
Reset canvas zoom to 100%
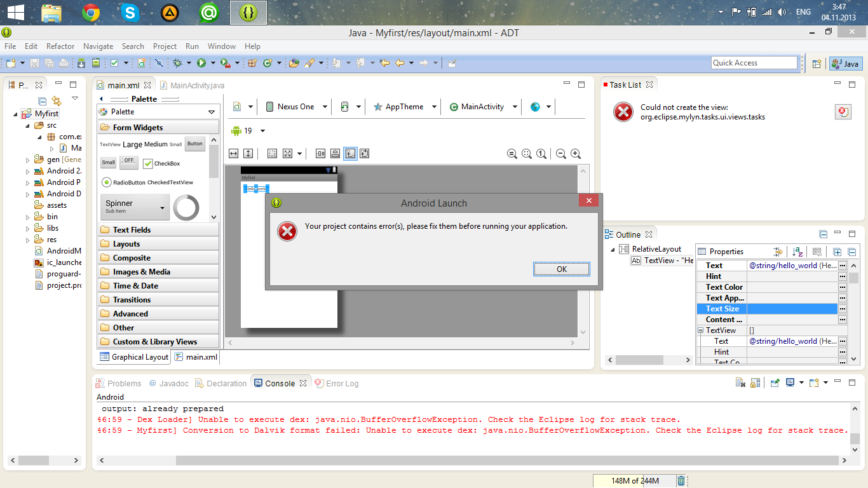[541, 153]
